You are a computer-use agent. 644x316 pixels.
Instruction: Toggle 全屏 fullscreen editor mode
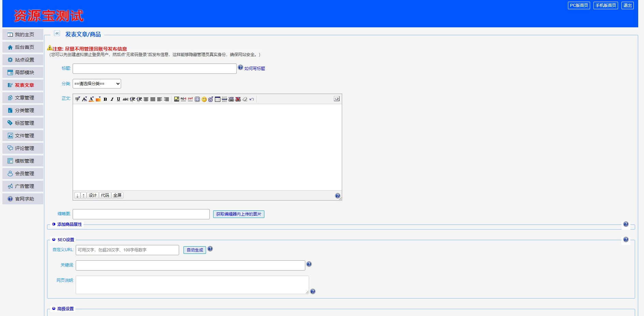click(117, 195)
